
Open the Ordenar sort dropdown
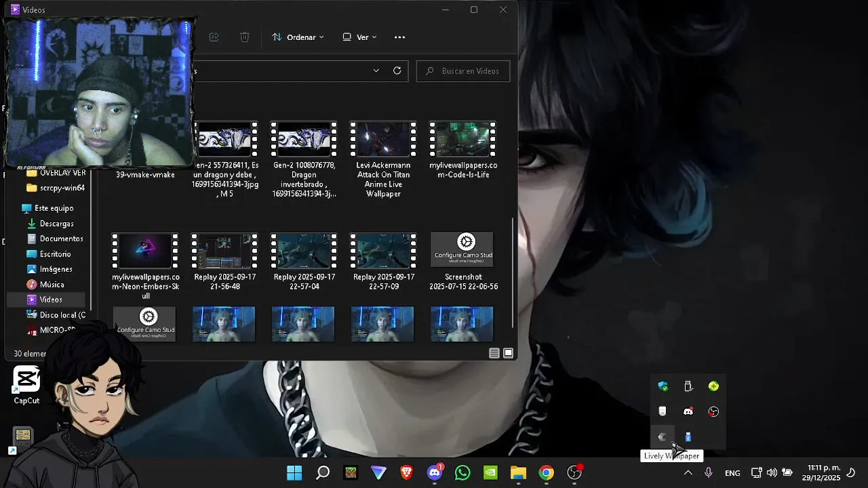pyautogui.click(x=298, y=37)
